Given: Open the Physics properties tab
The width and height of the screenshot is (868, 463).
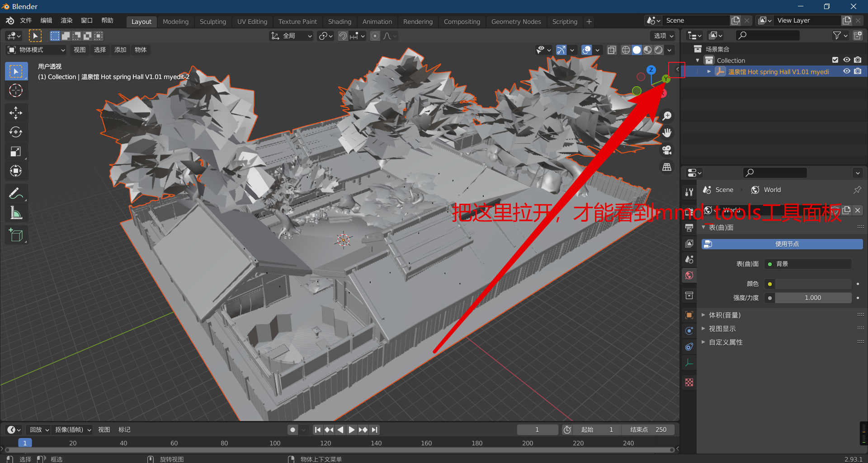Looking at the screenshot, I should coord(689,346).
